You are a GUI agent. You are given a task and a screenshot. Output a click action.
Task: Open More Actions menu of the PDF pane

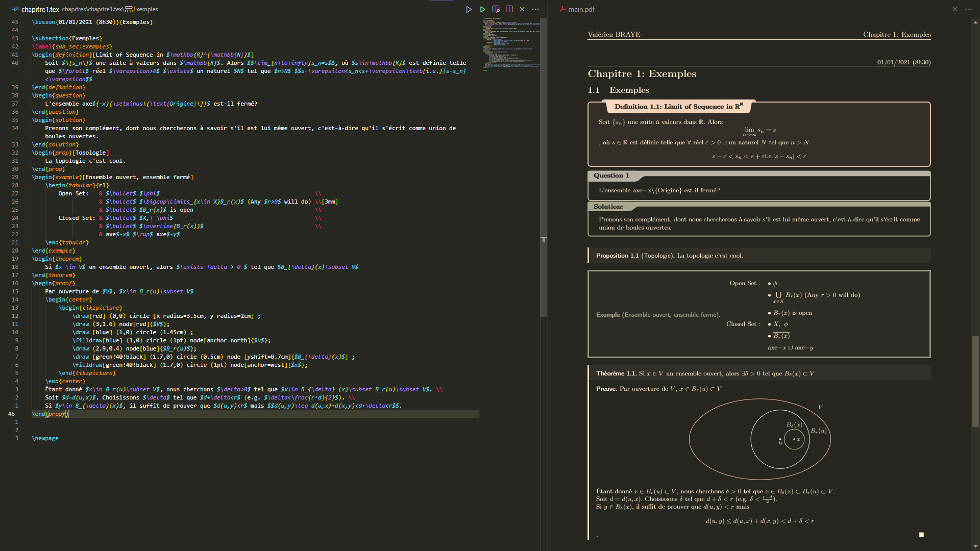click(x=968, y=9)
